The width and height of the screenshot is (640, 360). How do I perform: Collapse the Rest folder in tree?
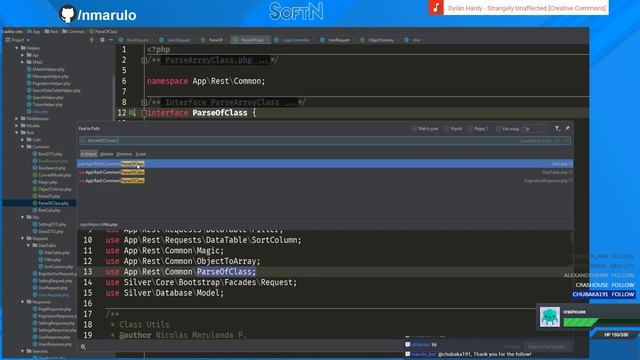click(17, 133)
